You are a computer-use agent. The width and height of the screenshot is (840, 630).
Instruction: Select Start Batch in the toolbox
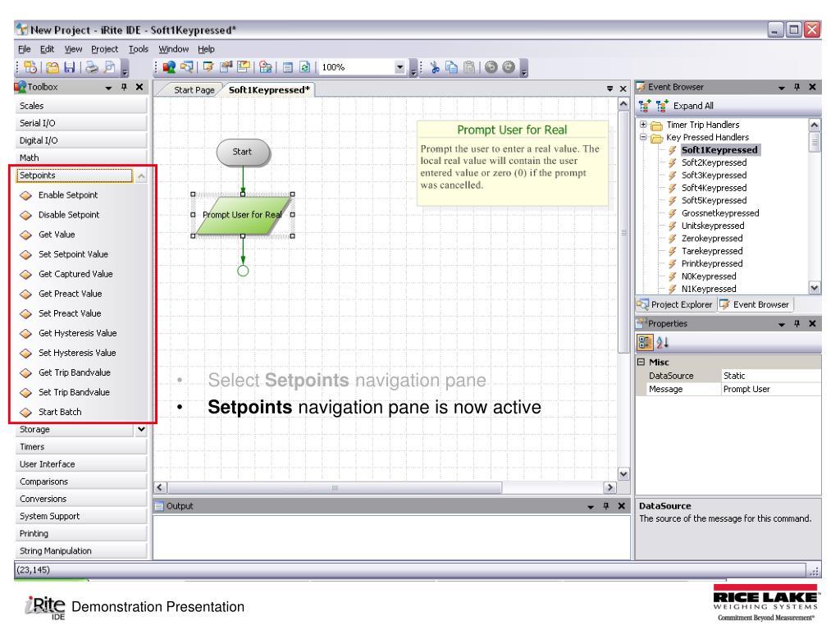pyautogui.click(x=60, y=412)
